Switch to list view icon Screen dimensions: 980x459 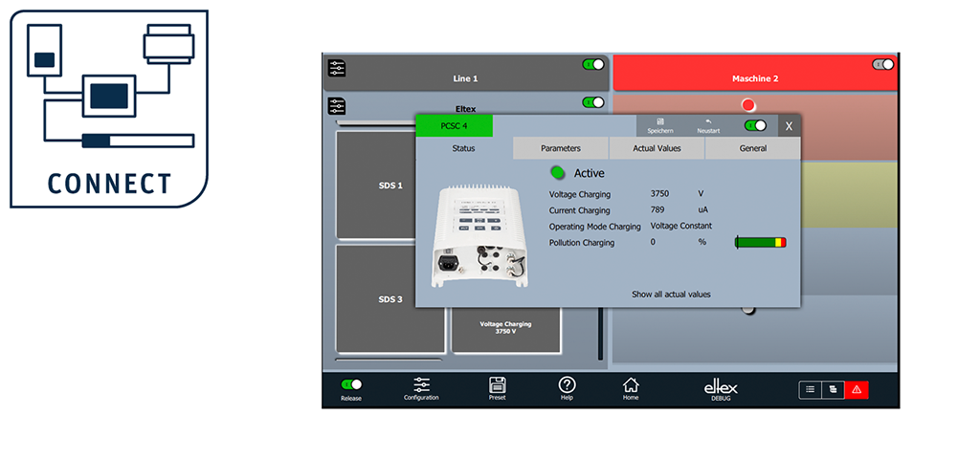(810, 389)
